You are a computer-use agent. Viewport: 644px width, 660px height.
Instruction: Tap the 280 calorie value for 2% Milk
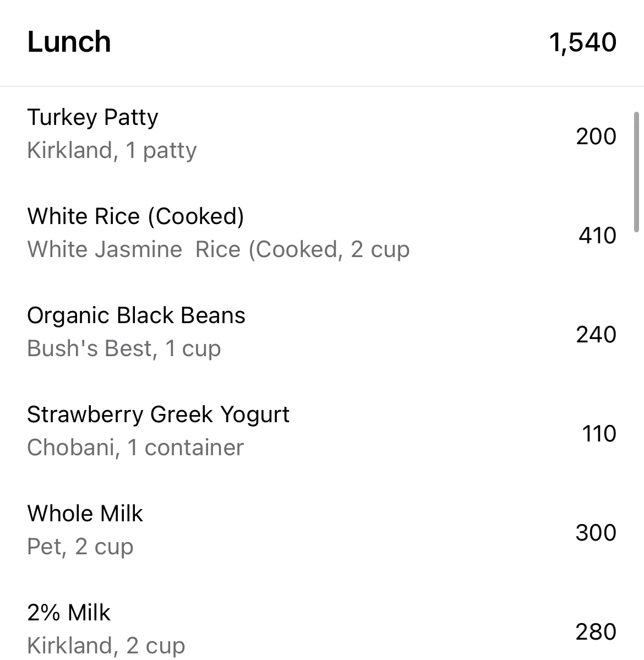(596, 632)
